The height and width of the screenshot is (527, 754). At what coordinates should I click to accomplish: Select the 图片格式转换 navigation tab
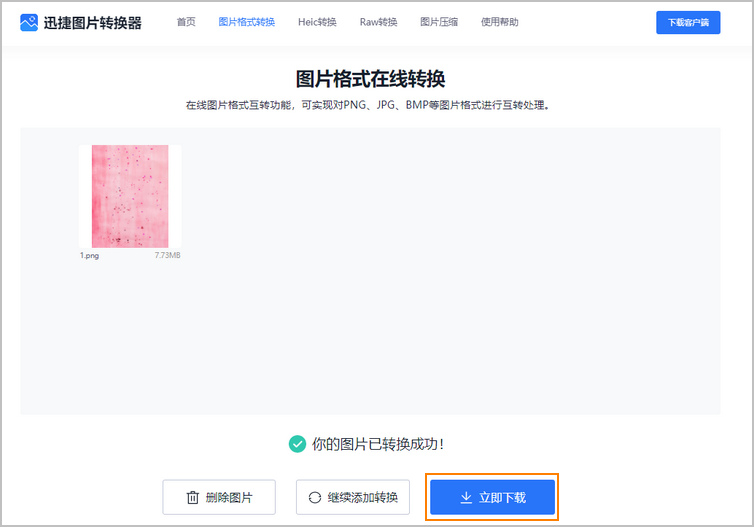tap(246, 22)
